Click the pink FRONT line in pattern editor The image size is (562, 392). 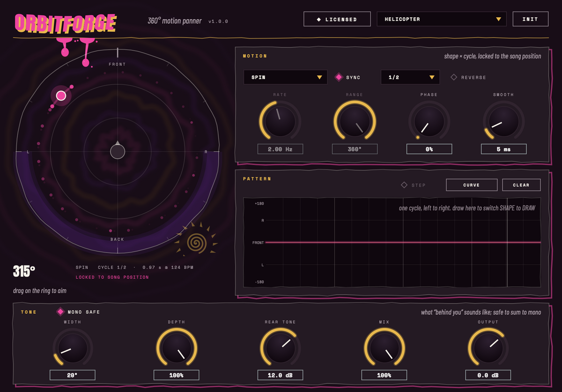[403, 243]
